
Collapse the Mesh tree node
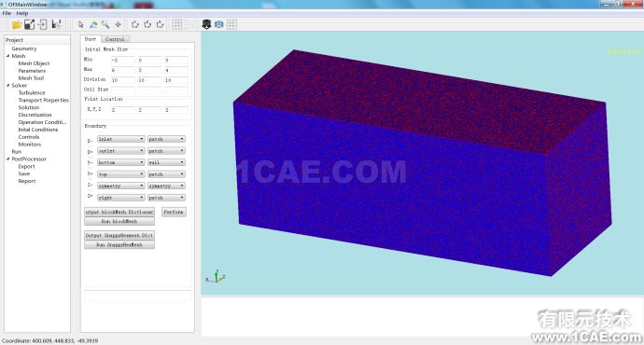tap(7, 56)
